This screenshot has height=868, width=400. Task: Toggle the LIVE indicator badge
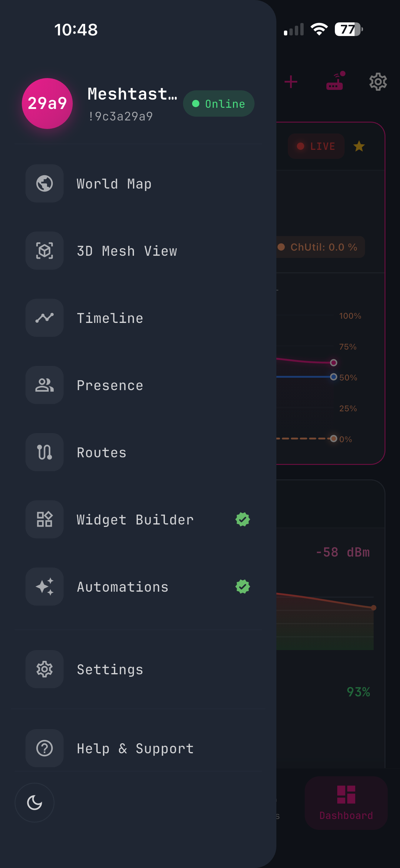tap(316, 146)
